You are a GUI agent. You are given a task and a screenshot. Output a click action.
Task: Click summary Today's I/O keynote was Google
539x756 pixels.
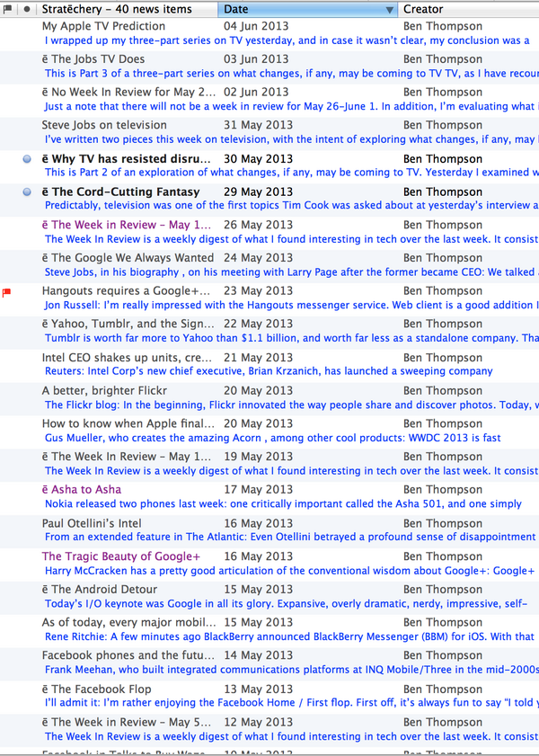pyautogui.click(x=286, y=604)
